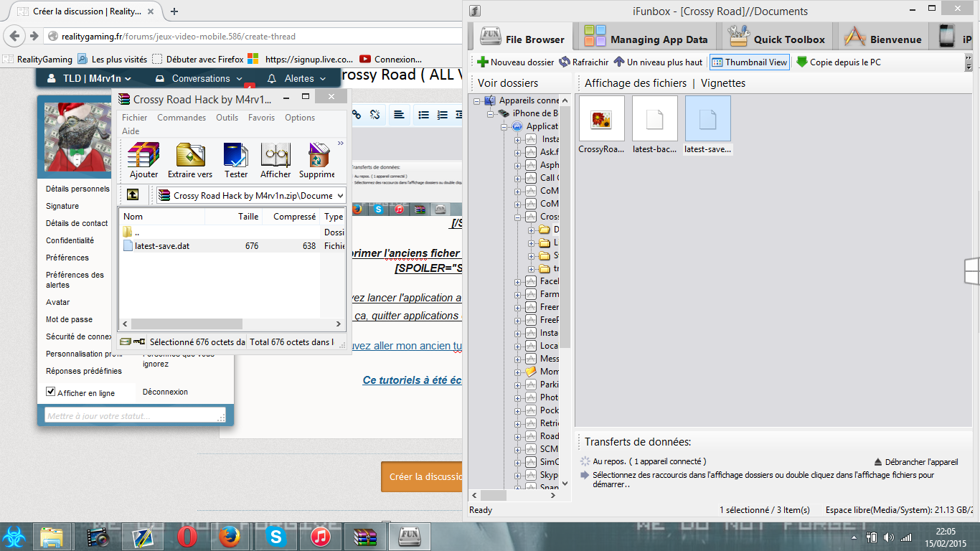Image resolution: width=980 pixels, height=551 pixels.
Task: Open File Explorer from the taskbar
Action: click(x=52, y=537)
